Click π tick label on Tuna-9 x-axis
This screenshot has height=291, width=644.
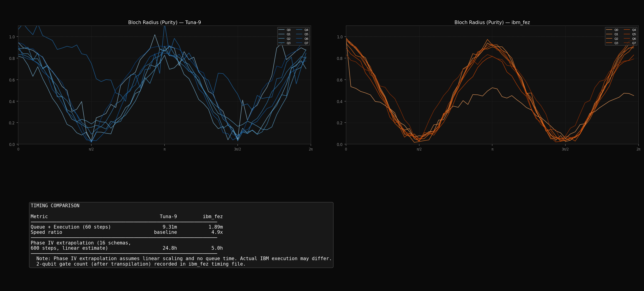tap(165, 149)
